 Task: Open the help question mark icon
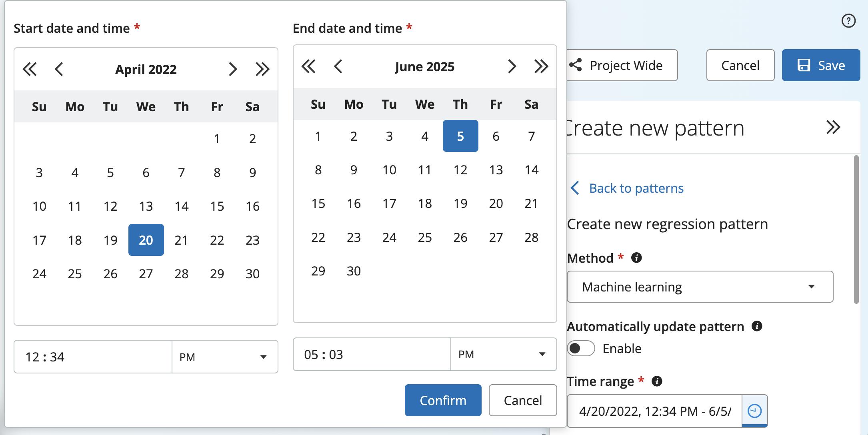[x=848, y=21]
